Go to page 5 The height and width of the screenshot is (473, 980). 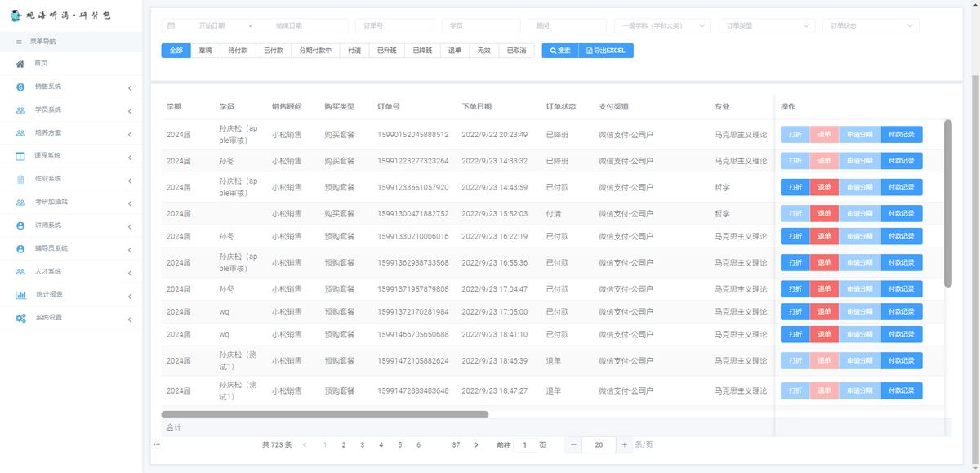pos(399,444)
